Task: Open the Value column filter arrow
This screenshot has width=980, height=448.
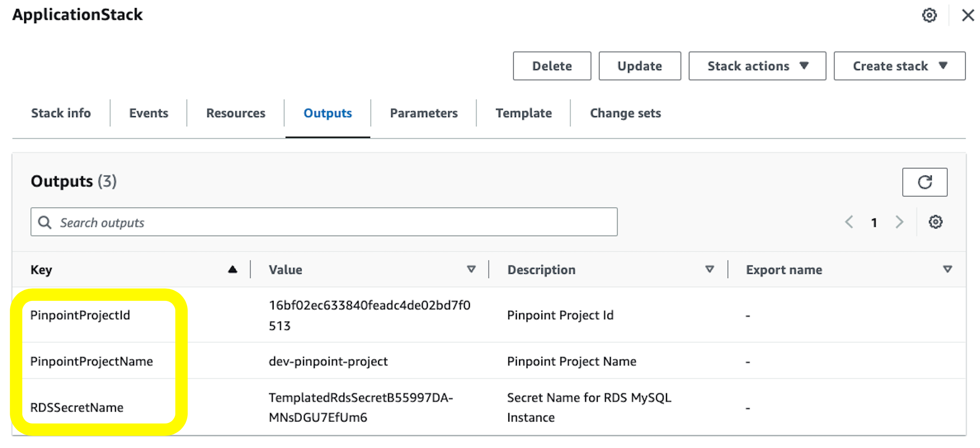Action: 472,269
